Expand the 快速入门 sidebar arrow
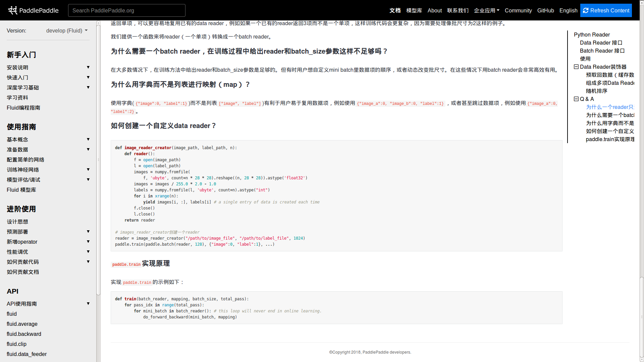The image size is (644, 362). 88,77
